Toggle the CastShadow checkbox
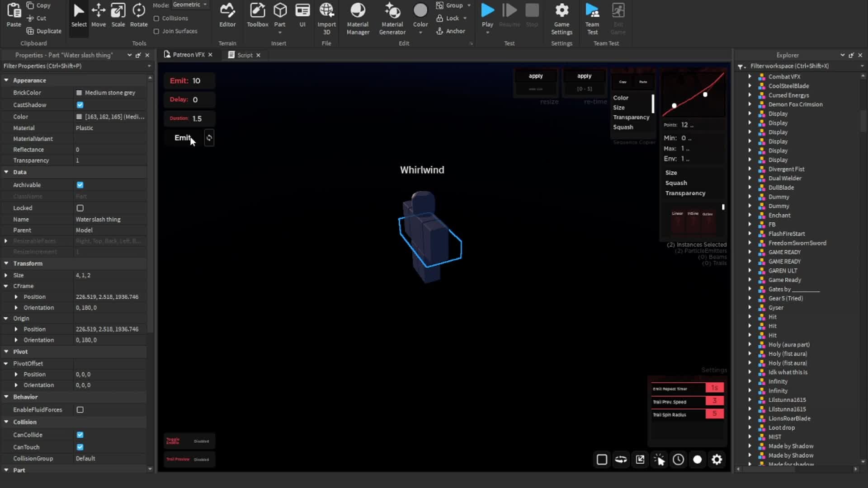 [80, 105]
